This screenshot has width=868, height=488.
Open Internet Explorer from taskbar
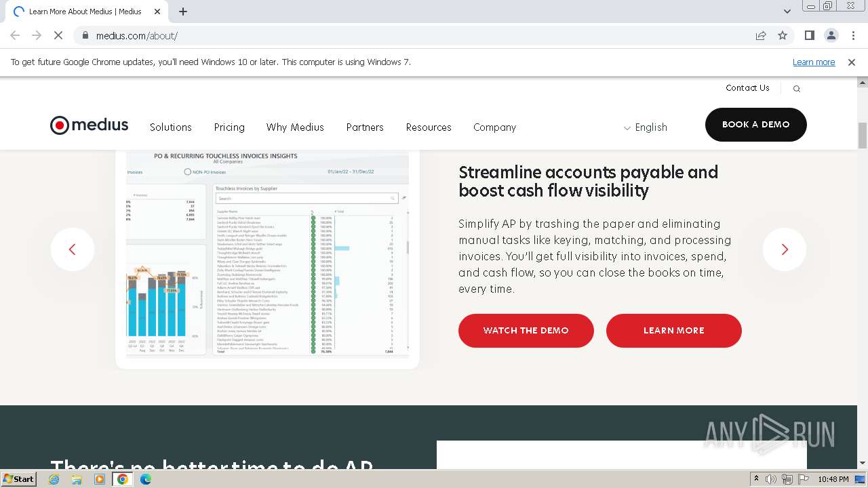click(x=54, y=479)
